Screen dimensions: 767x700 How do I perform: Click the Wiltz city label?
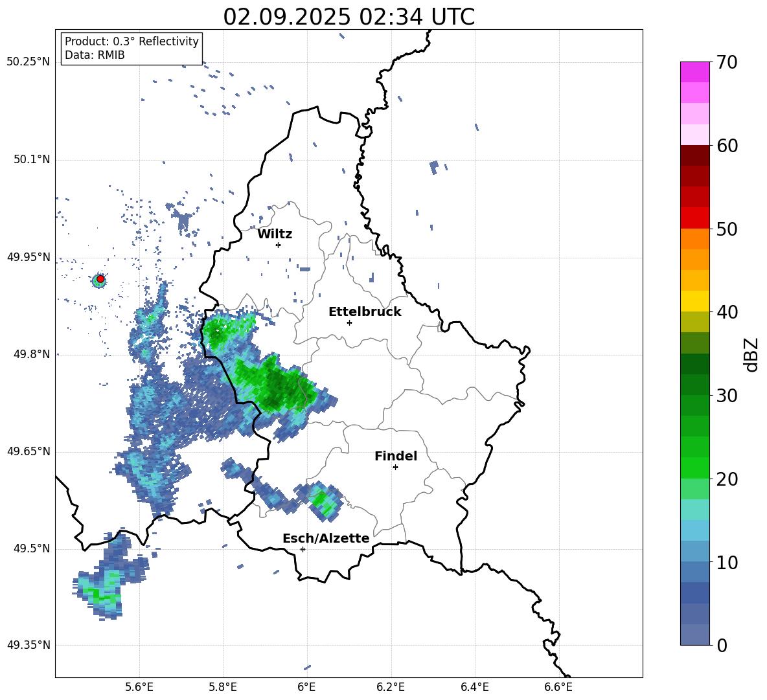275,234
